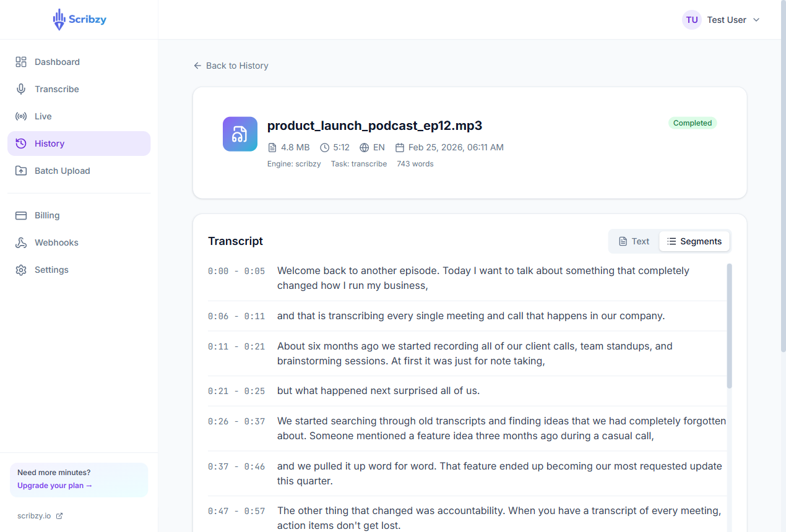Select the History clock icon
This screenshot has width=786, height=532.
coord(20,144)
